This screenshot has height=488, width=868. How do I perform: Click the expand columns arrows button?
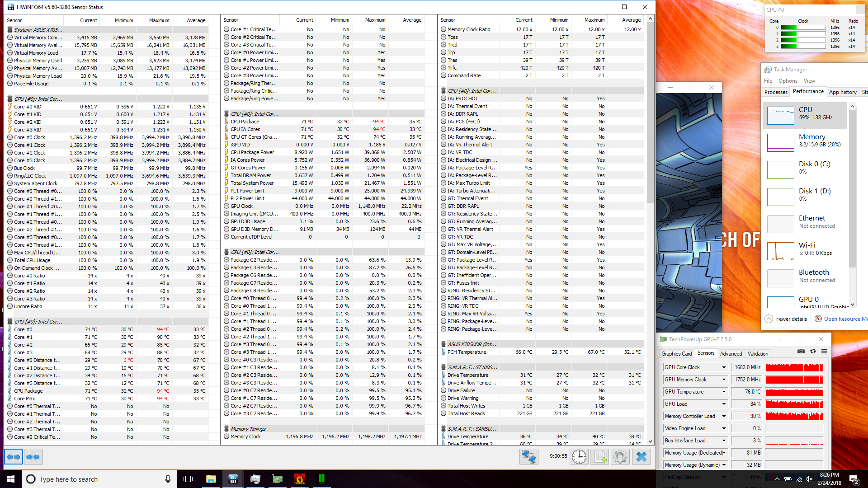pyautogui.click(x=14, y=457)
